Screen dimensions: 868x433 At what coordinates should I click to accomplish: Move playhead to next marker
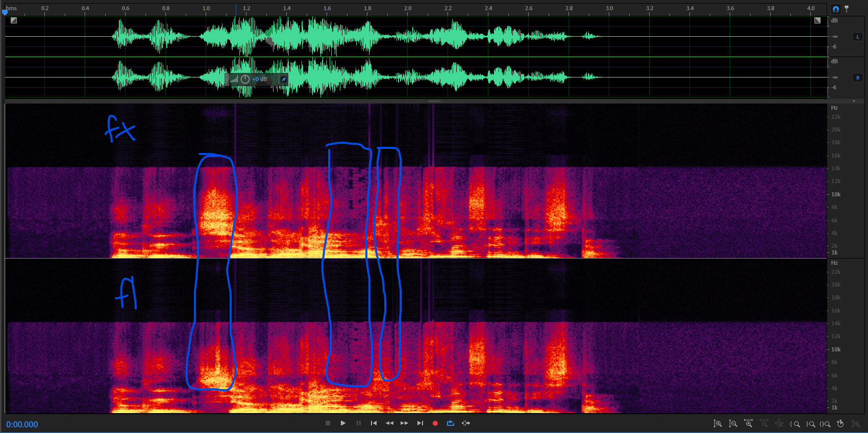[x=420, y=423]
